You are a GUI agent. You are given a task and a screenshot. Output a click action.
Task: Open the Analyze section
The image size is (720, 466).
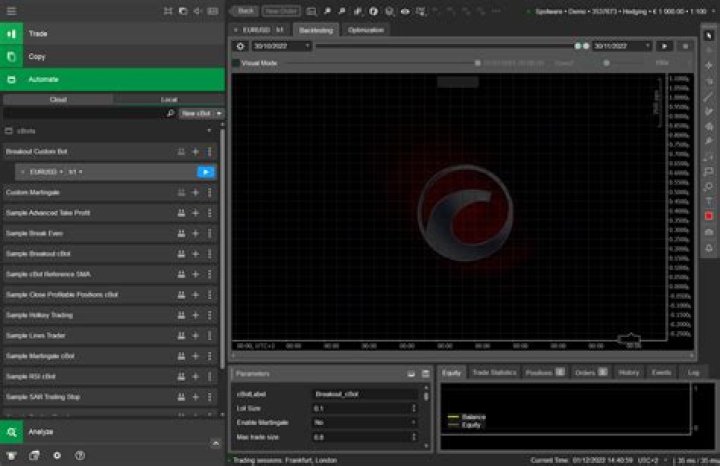[112, 432]
